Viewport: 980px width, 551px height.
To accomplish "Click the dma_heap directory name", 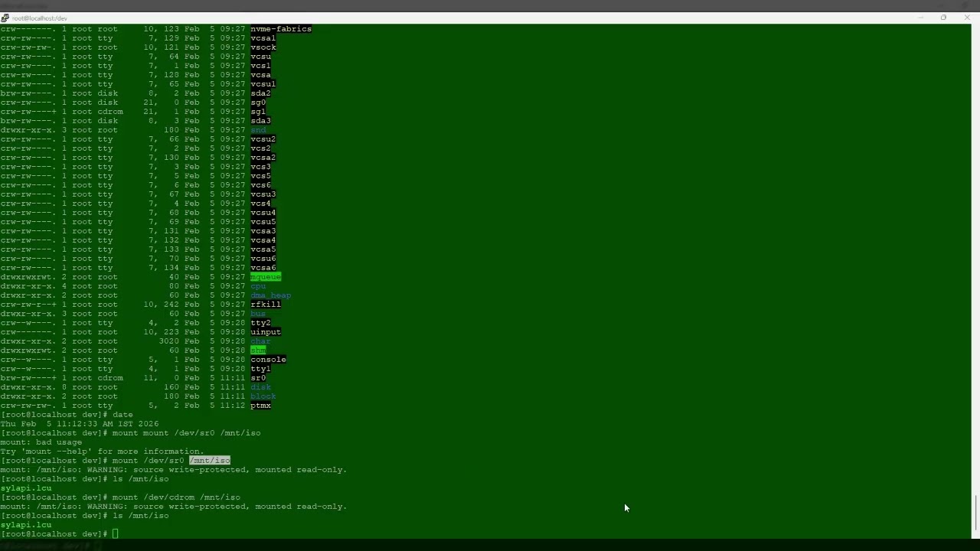I will point(271,295).
